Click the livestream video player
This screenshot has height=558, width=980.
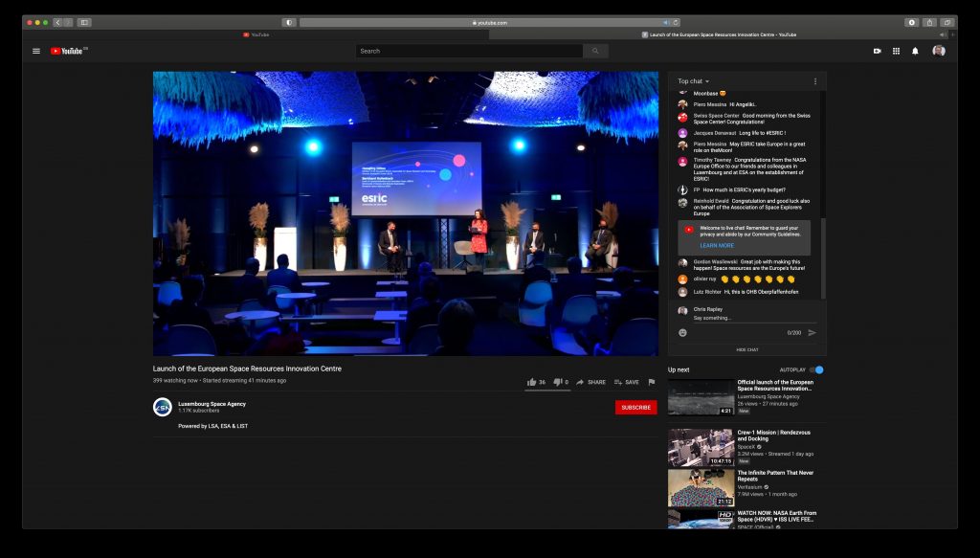tap(406, 213)
